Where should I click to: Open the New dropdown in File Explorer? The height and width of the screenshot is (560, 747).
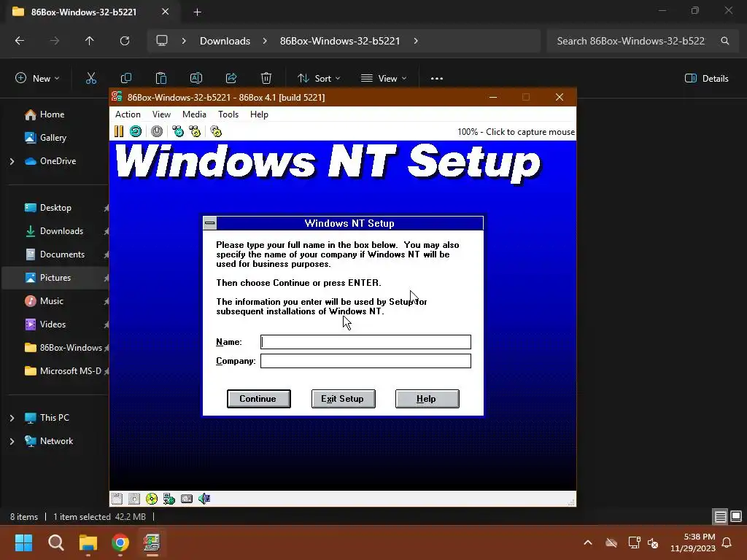(x=37, y=79)
